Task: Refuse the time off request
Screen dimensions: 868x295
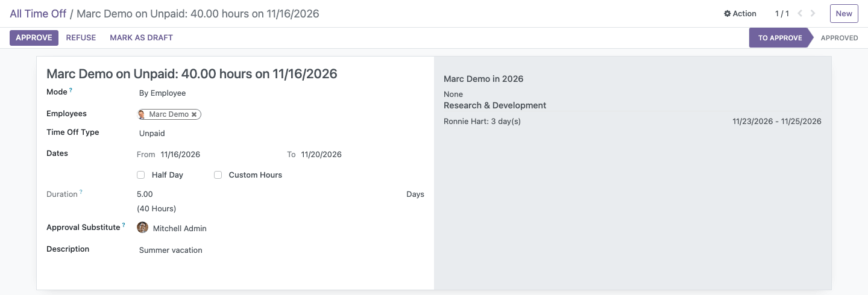Action: [x=81, y=37]
